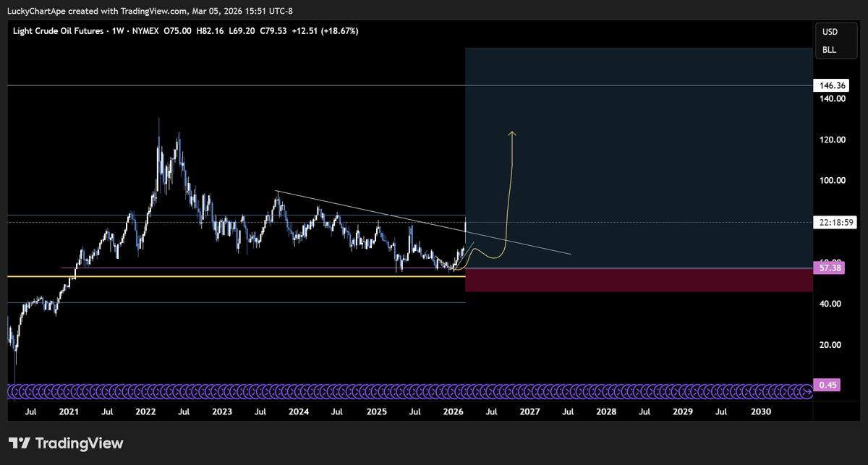Select the yellow horizontal support line

217,276
